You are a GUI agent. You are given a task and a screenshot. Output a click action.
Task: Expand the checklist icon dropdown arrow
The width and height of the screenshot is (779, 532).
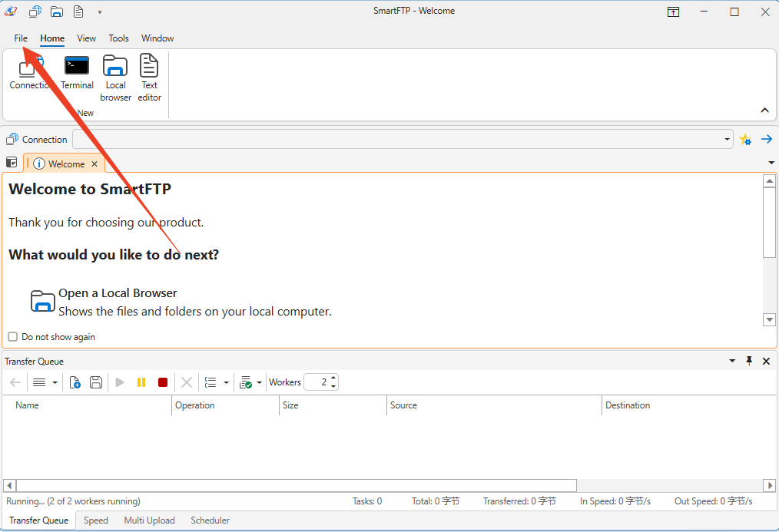click(259, 382)
